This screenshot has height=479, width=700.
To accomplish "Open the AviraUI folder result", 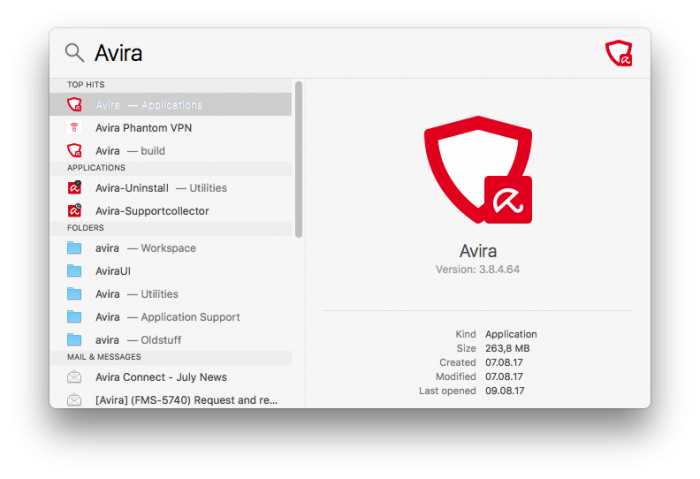I will [171, 271].
